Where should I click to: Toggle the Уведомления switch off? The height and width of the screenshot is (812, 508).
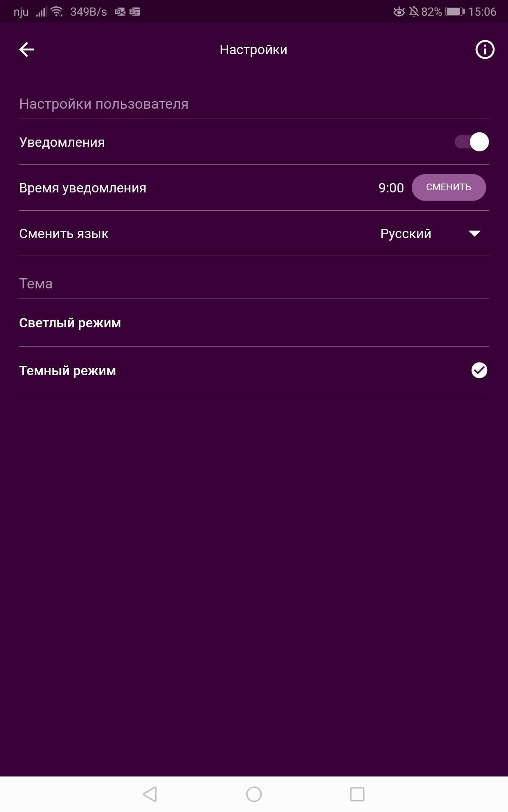pos(472,142)
